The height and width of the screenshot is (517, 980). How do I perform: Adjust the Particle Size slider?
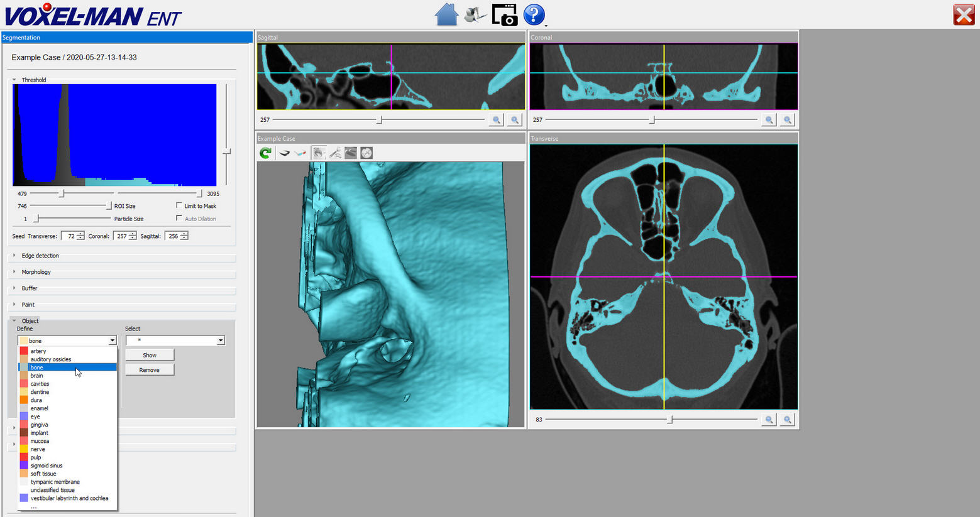point(36,219)
